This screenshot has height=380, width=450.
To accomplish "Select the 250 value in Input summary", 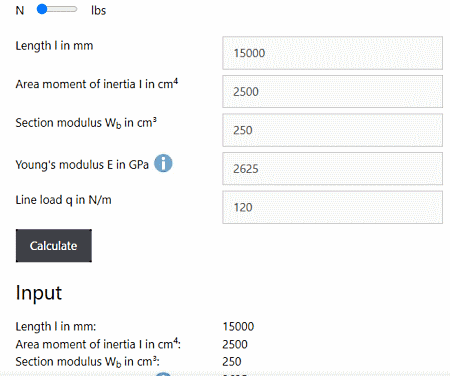I will [232, 362].
